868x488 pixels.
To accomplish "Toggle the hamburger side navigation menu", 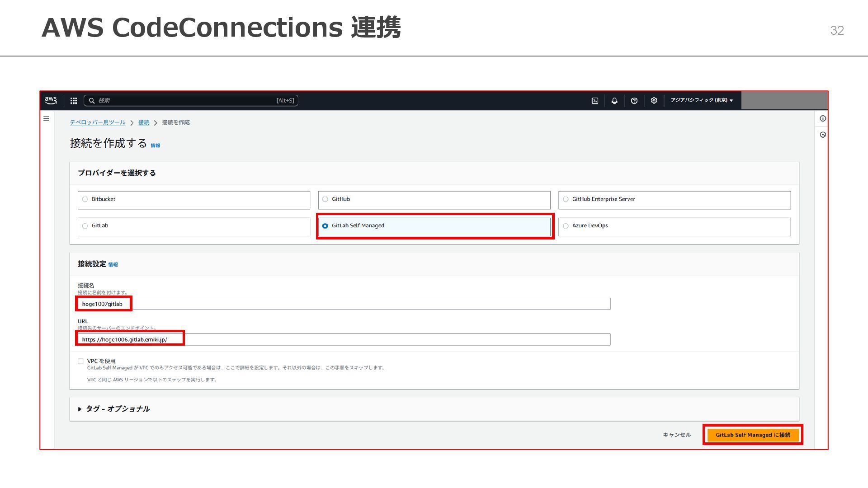I will pos(46,118).
